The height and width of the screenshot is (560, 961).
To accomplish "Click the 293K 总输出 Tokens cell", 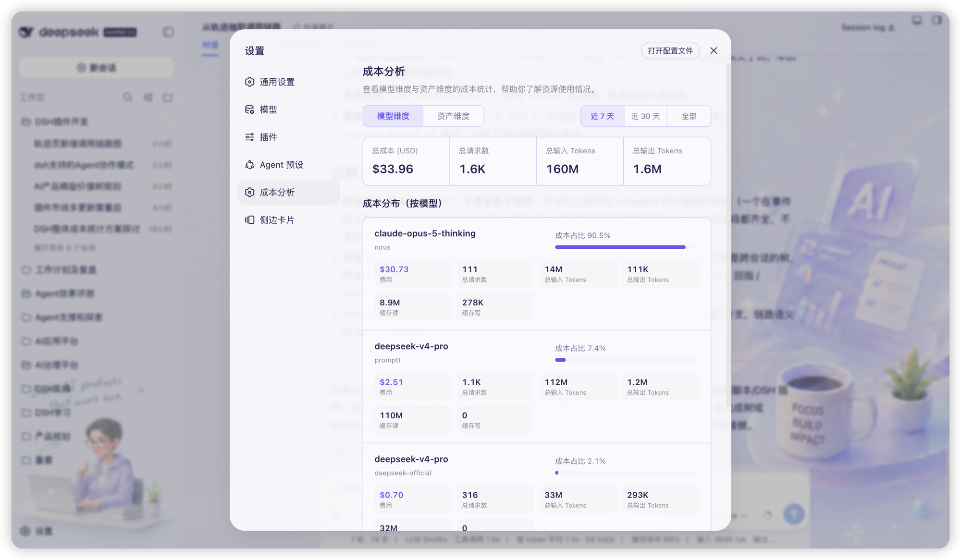I will (x=660, y=499).
